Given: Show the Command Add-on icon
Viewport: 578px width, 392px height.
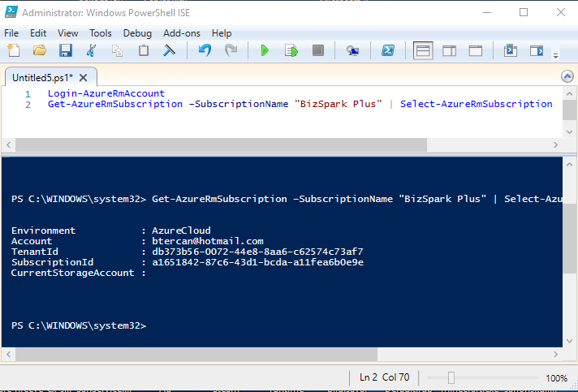Looking at the screenshot, I should pyautogui.click(x=511, y=50).
